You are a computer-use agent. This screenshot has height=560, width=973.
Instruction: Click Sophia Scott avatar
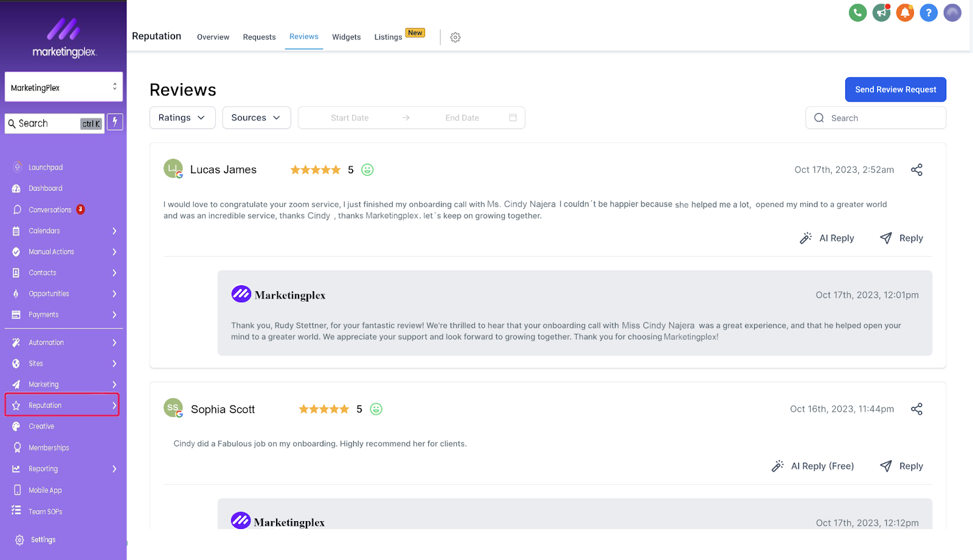click(173, 408)
